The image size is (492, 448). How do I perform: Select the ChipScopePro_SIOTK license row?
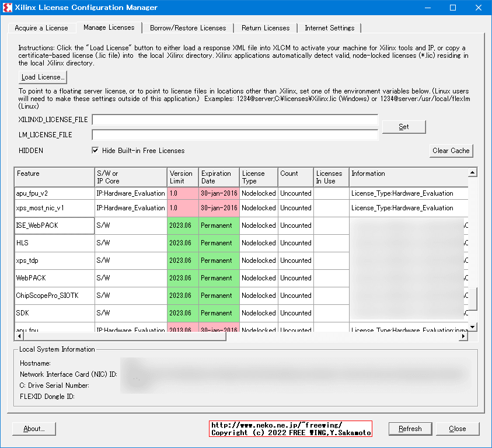point(54,296)
